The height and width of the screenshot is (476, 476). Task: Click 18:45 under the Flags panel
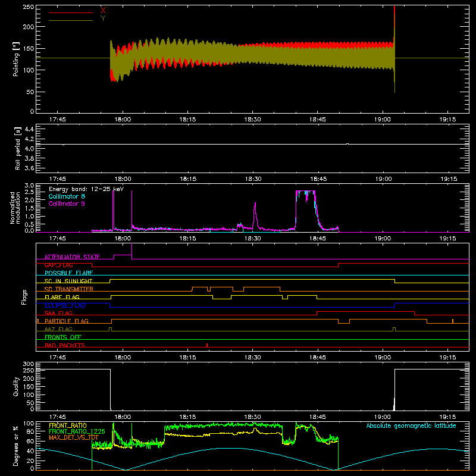pyautogui.click(x=318, y=358)
